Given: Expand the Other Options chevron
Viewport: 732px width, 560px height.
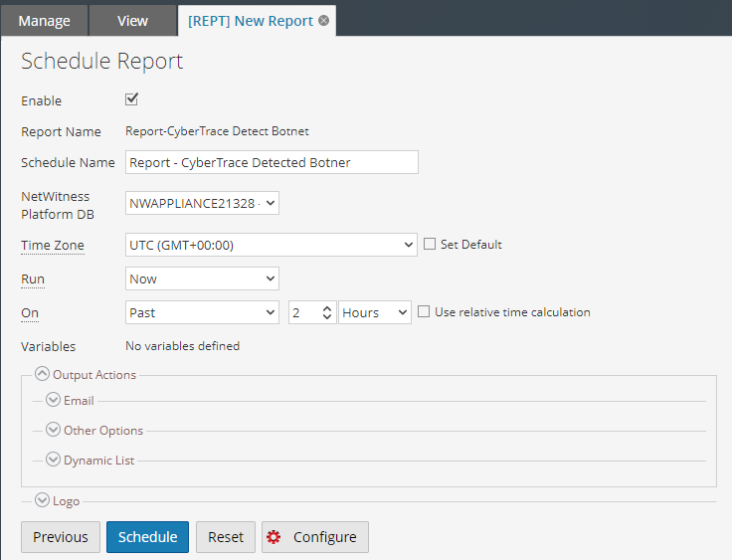Looking at the screenshot, I should tap(53, 431).
